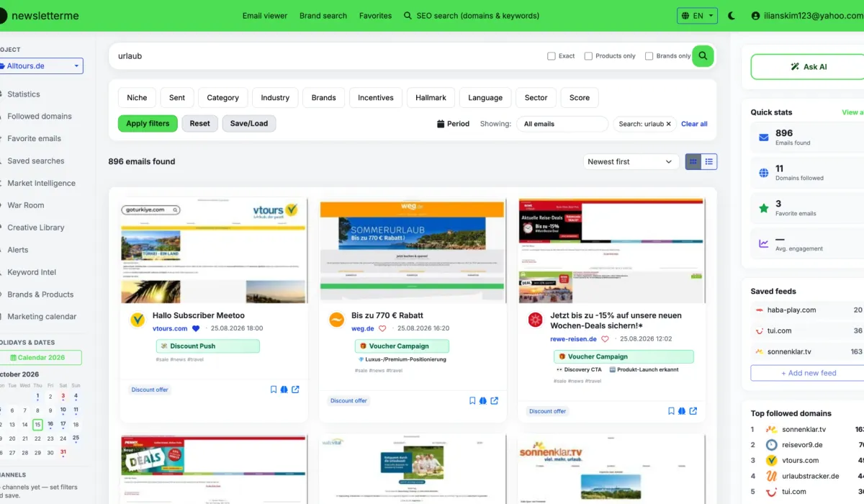Click the Emails found envelope icon

(x=763, y=138)
